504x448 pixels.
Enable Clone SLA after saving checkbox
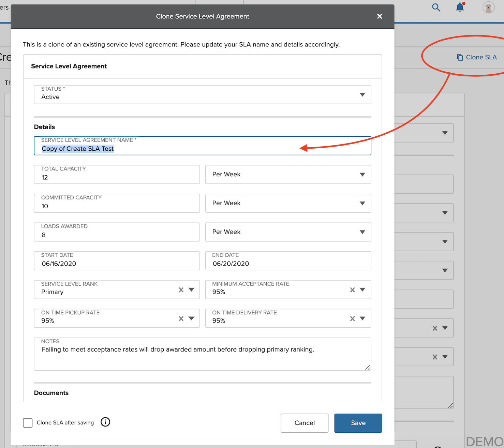pyautogui.click(x=28, y=423)
